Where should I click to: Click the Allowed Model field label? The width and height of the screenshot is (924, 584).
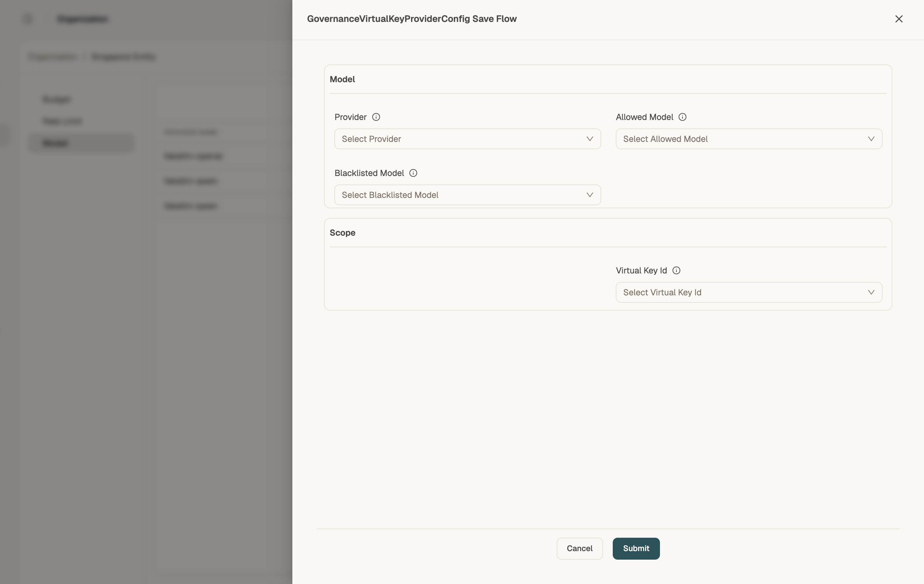coord(644,117)
